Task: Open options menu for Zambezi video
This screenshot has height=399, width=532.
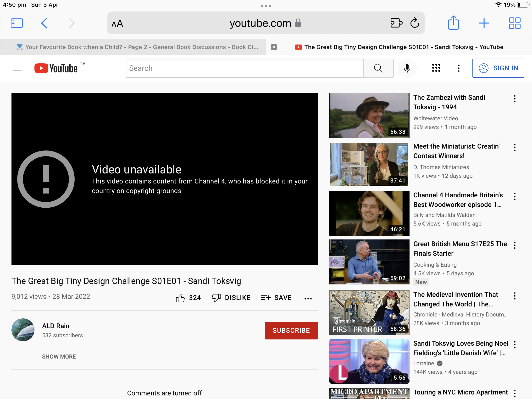Action: click(515, 99)
